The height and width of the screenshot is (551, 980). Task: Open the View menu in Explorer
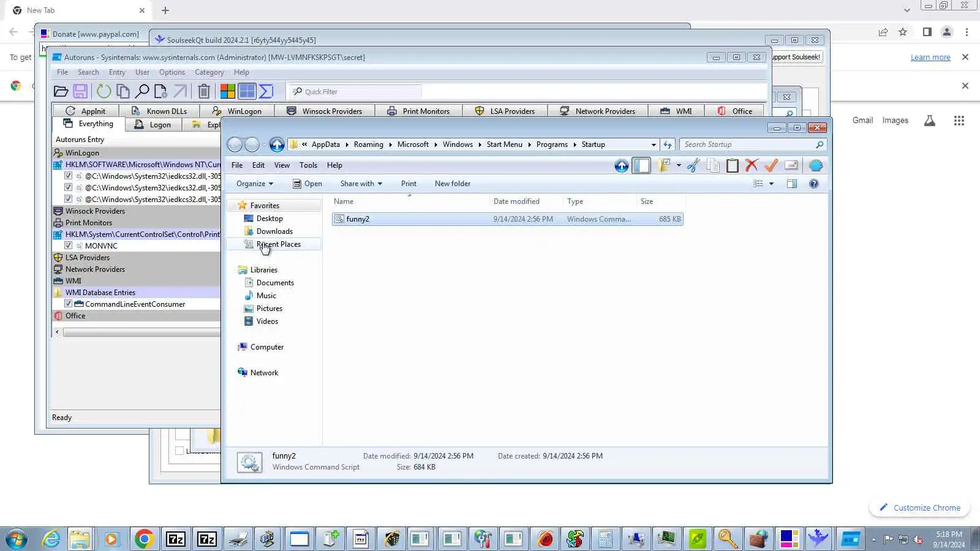click(282, 165)
